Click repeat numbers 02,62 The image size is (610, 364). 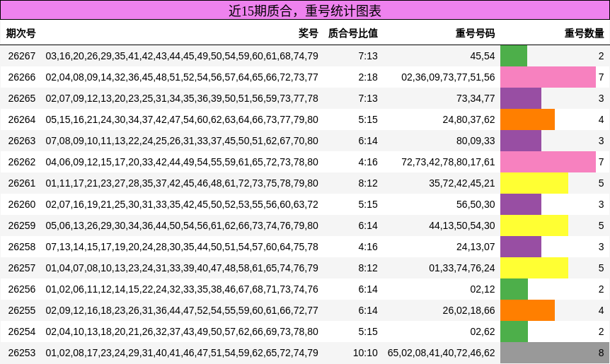[x=483, y=331]
